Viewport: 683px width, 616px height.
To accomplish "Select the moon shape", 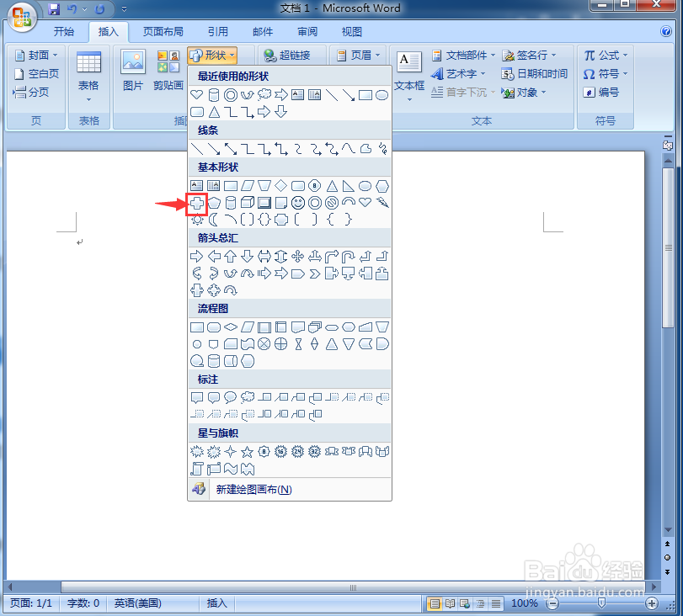I will pos(214,220).
